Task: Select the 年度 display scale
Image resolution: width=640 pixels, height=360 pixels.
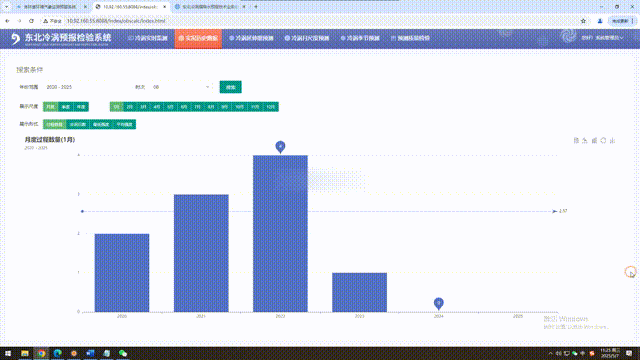Action: pyautogui.click(x=81, y=107)
